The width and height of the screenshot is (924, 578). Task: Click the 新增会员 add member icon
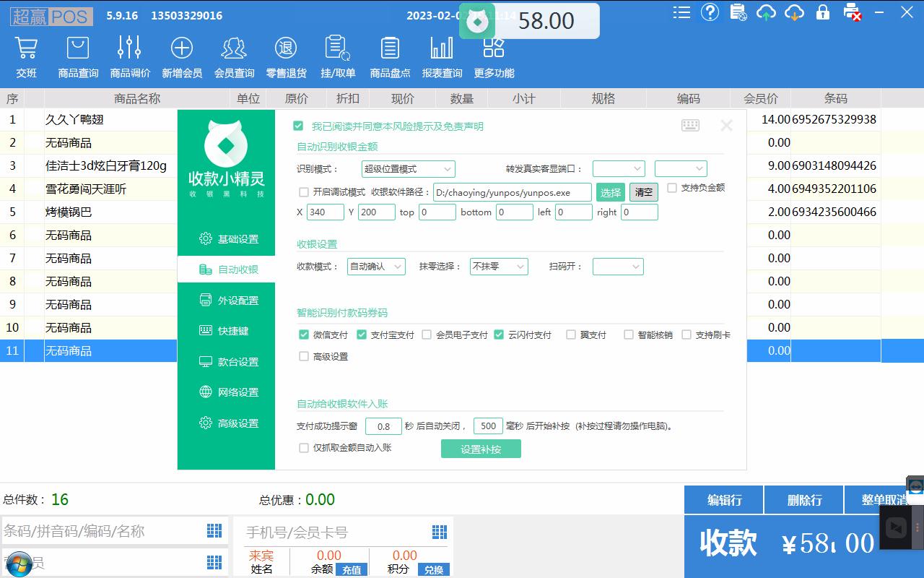tap(182, 56)
